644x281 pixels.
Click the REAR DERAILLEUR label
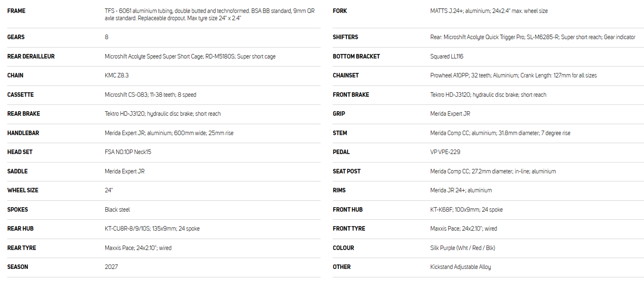31,56
